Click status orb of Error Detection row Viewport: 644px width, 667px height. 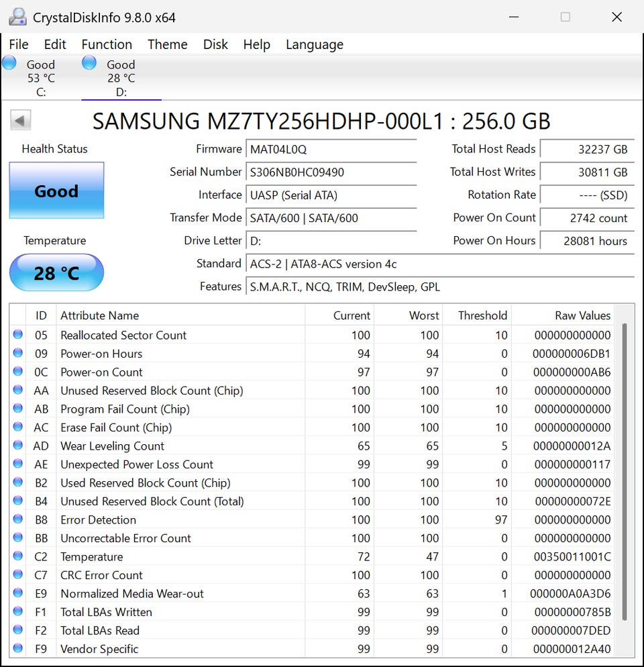click(x=18, y=519)
